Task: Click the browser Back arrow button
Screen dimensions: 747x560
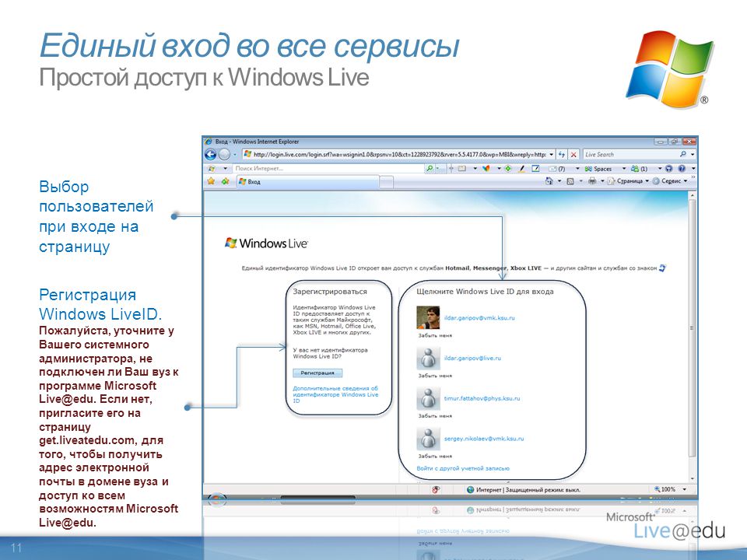Action: point(211,155)
